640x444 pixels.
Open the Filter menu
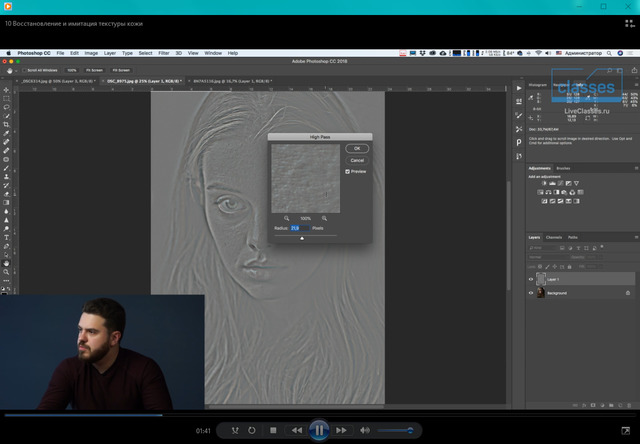pyautogui.click(x=165, y=52)
